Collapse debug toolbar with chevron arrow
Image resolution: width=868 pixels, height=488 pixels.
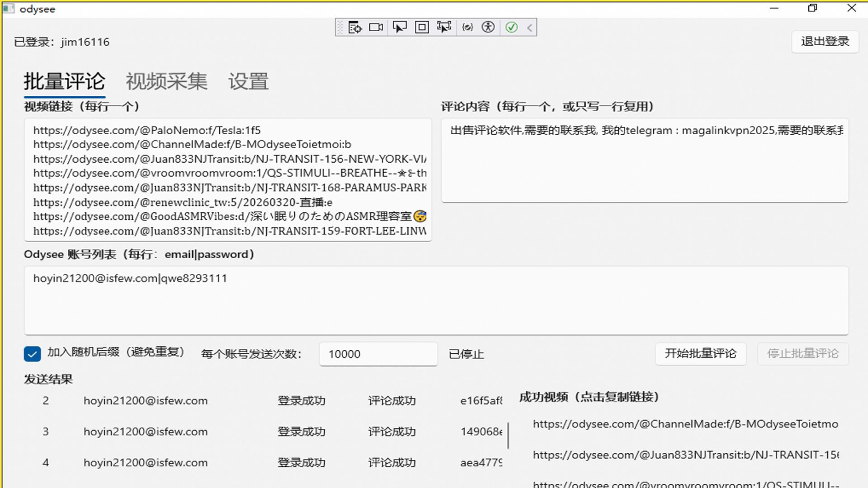529,28
